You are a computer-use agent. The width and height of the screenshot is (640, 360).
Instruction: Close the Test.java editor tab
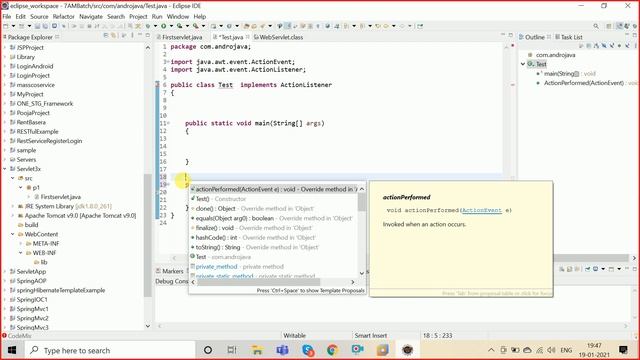coord(247,37)
